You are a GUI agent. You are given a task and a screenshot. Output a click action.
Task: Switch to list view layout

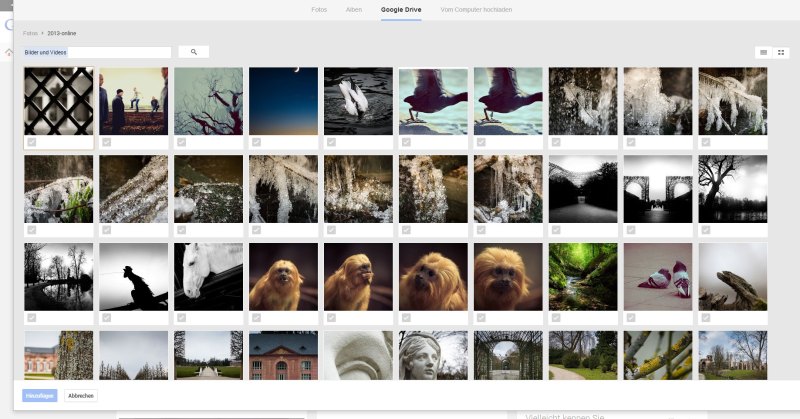click(764, 52)
